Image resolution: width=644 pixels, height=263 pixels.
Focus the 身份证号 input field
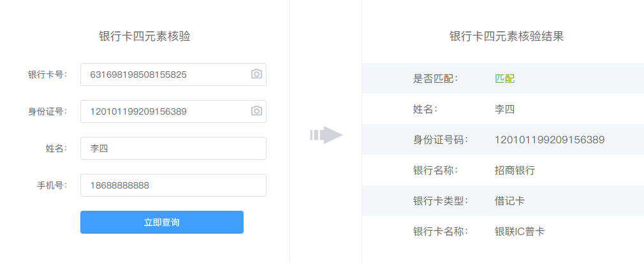[173, 111]
